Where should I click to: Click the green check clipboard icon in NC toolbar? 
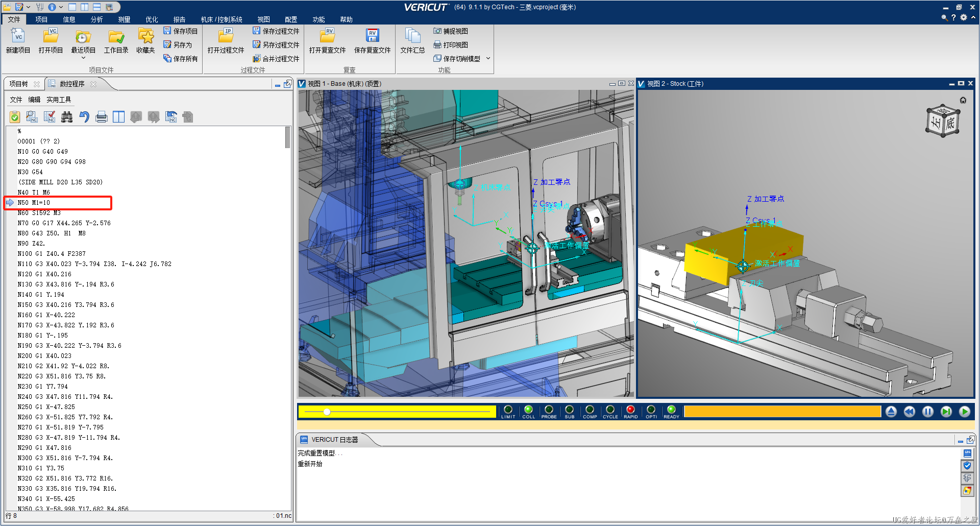(15, 117)
